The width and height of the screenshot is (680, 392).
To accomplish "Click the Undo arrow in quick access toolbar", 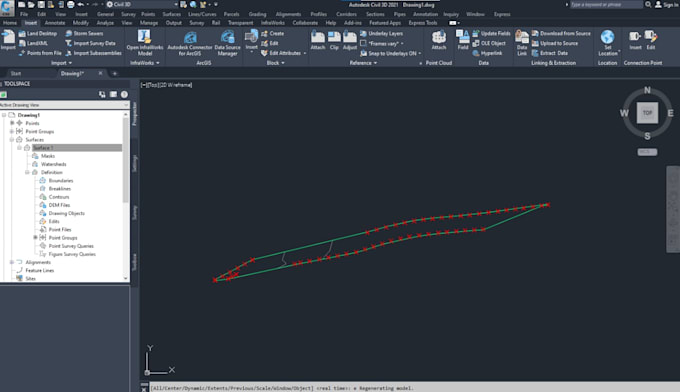I will click(x=81, y=4).
